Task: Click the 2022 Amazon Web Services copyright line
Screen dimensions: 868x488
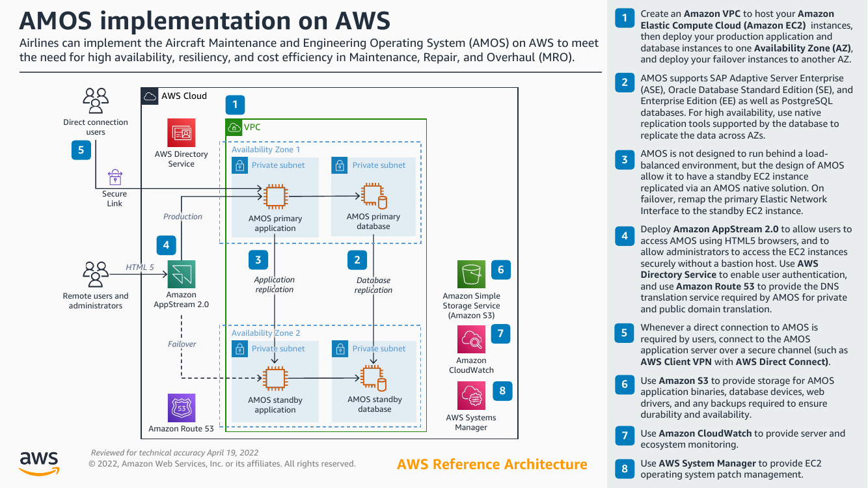Action: point(222,464)
